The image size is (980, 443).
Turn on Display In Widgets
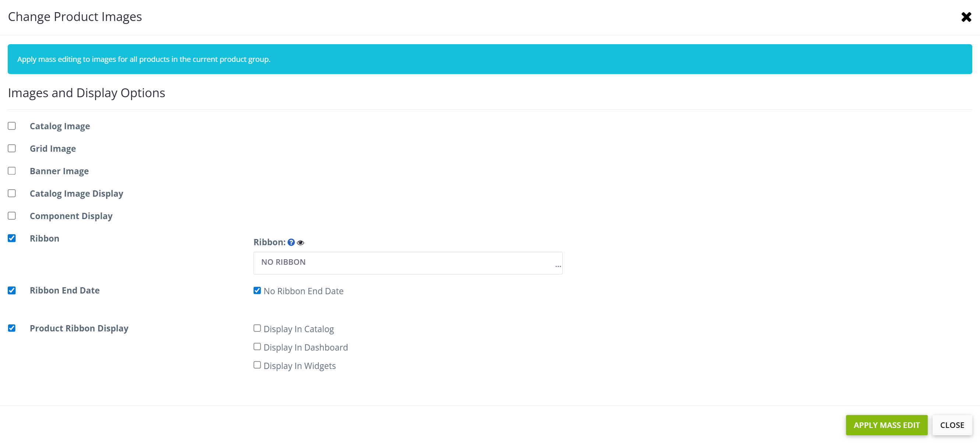click(x=257, y=365)
